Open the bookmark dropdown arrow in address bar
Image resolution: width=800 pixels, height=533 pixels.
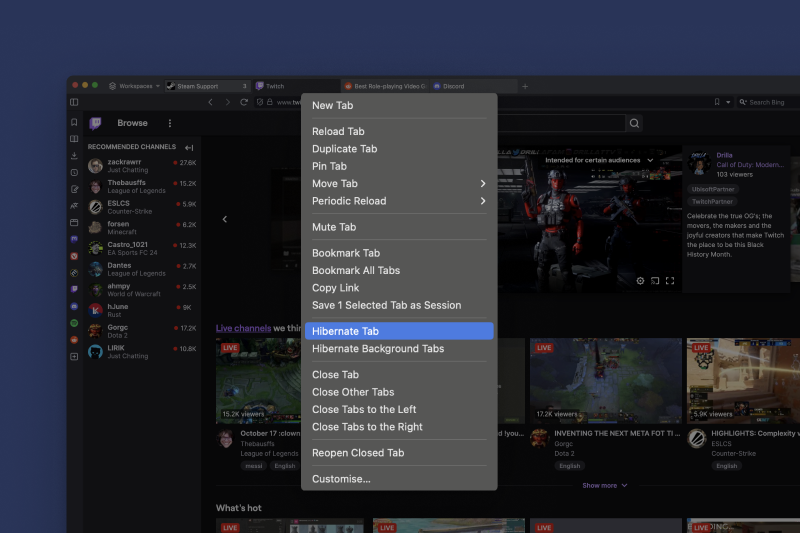tap(728, 102)
